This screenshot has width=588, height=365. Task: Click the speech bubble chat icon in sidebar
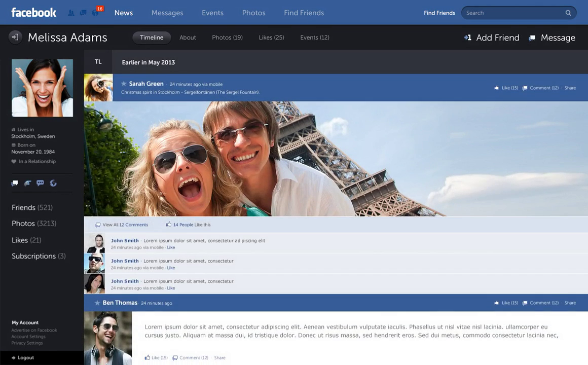40,184
